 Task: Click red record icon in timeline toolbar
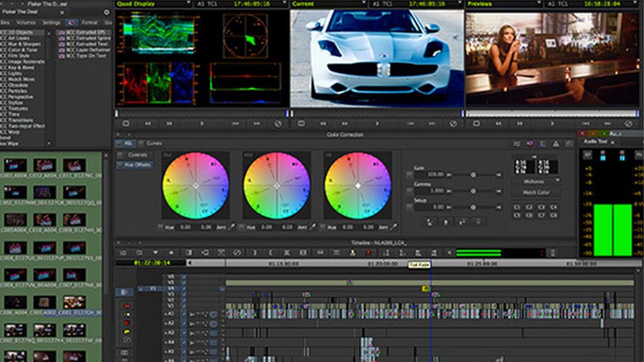[368, 253]
